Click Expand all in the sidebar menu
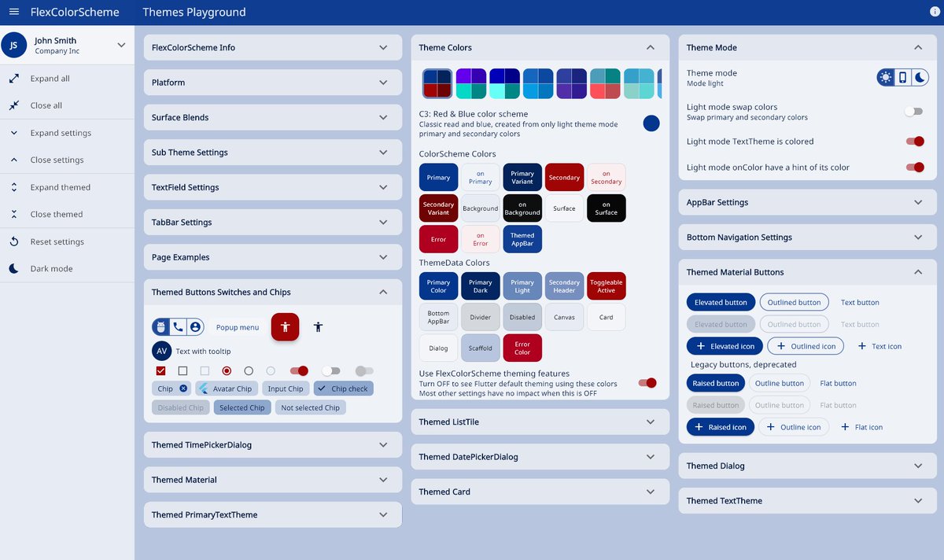Viewport: 944px width, 560px height. (x=68, y=79)
